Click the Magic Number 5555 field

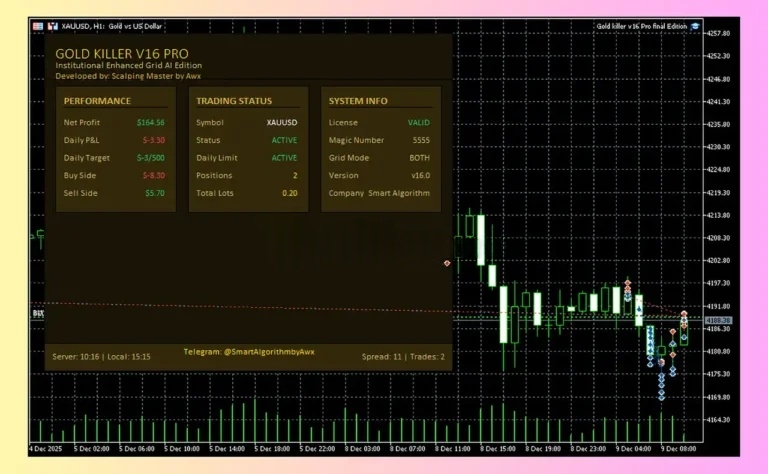point(420,140)
